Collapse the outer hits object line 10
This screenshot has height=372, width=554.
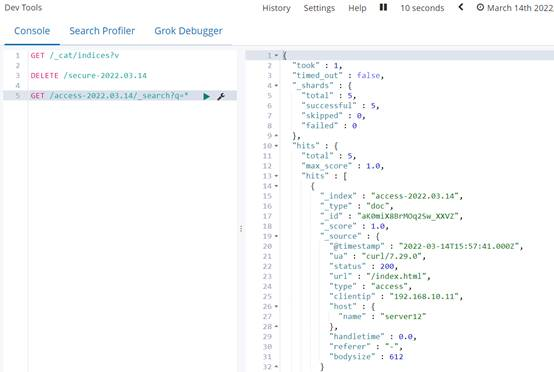coord(276,146)
